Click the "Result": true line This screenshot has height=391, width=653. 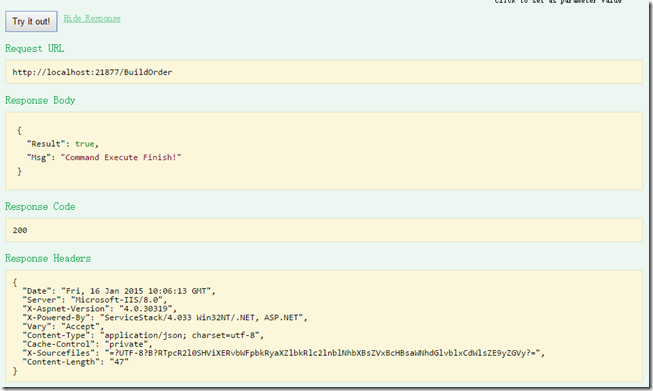[63, 144]
